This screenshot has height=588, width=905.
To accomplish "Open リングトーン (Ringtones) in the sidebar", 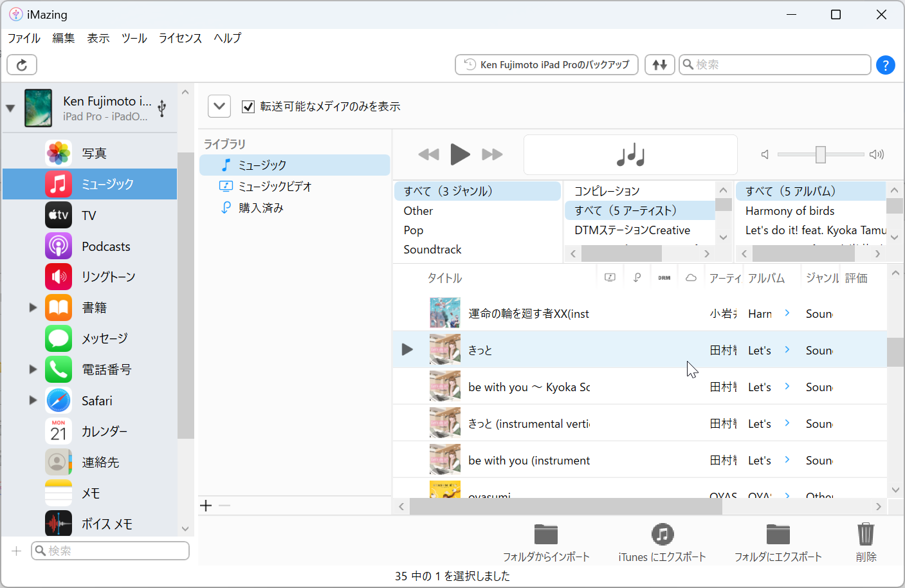I will (x=90, y=277).
